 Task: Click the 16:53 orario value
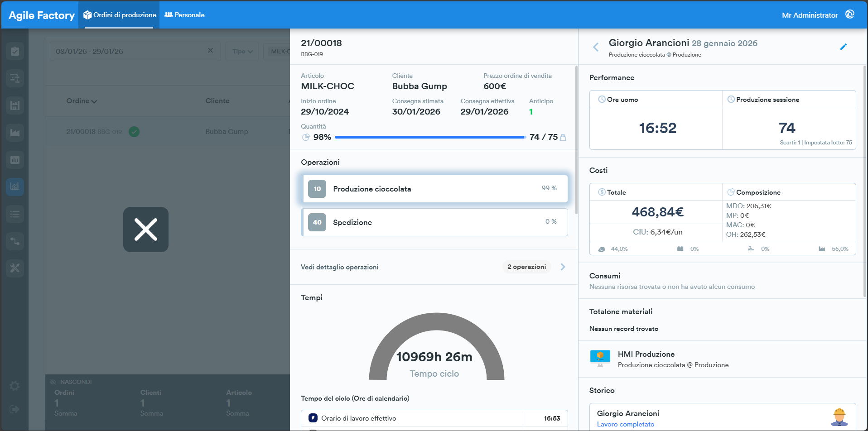[552, 418]
